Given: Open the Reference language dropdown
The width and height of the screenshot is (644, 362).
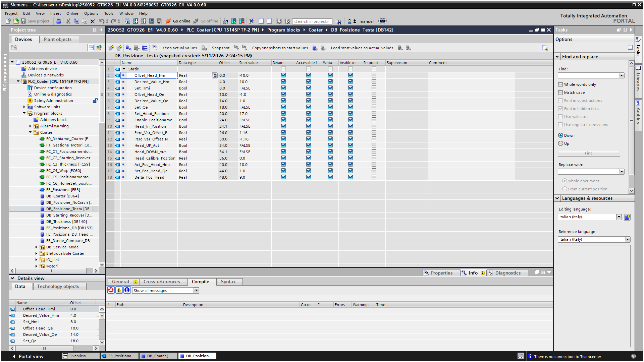Looking at the screenshot, I should point(628,240).
